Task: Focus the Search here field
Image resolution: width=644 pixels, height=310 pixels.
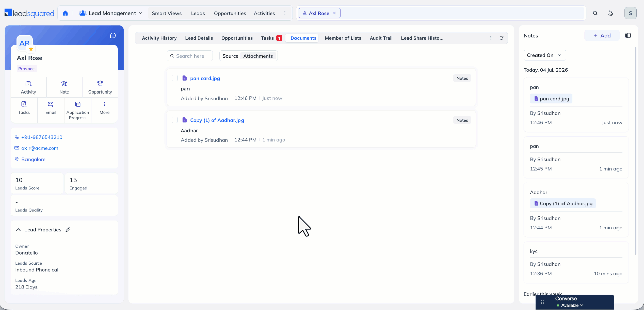Action: (190, 56)
